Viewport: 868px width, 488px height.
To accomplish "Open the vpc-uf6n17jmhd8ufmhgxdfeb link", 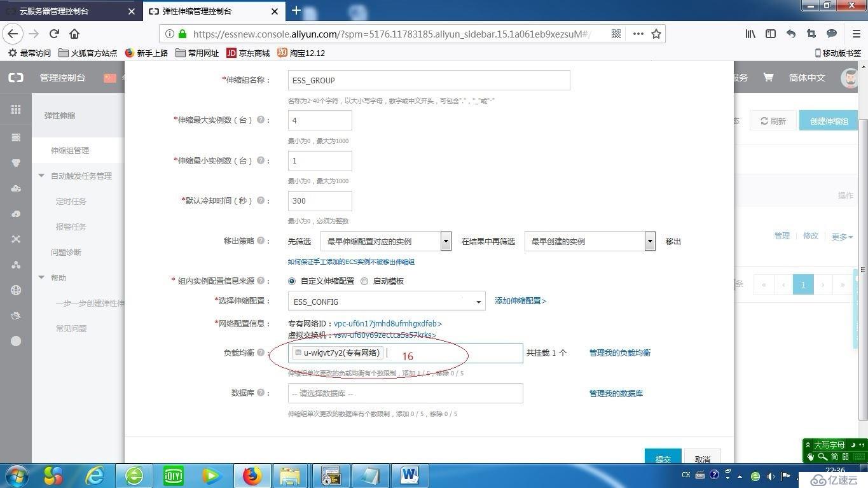I will [388, 324].
